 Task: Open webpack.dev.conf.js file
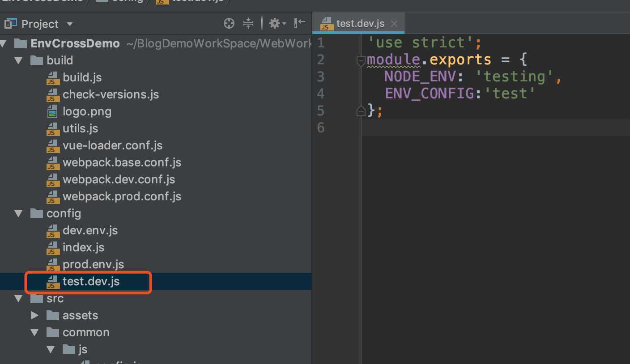coord(119,179)
